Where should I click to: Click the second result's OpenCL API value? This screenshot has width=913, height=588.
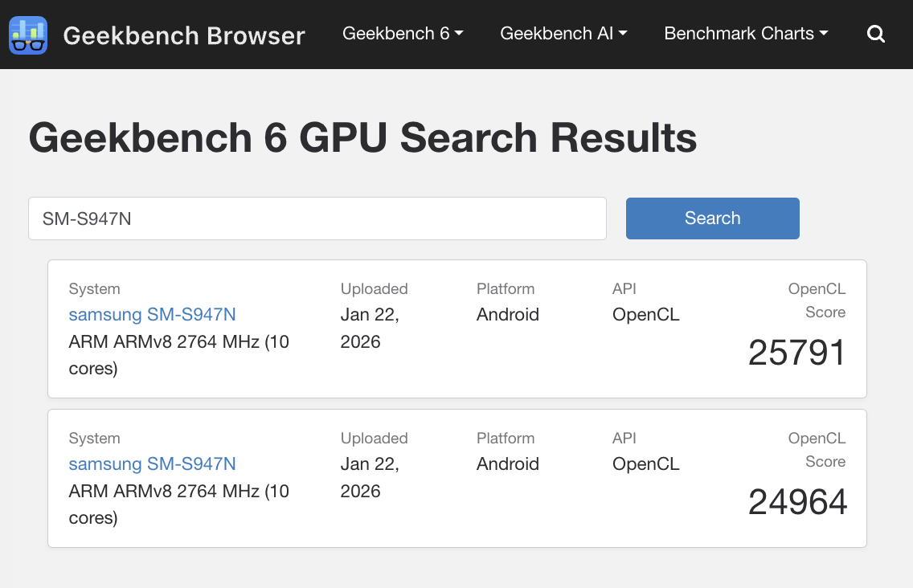[x=645, y=464]
